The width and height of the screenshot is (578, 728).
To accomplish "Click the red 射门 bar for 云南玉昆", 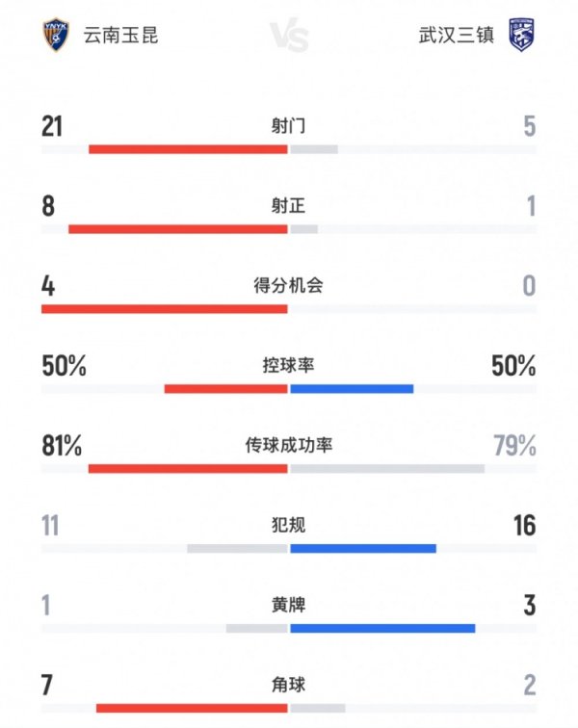I will [188, 149].
